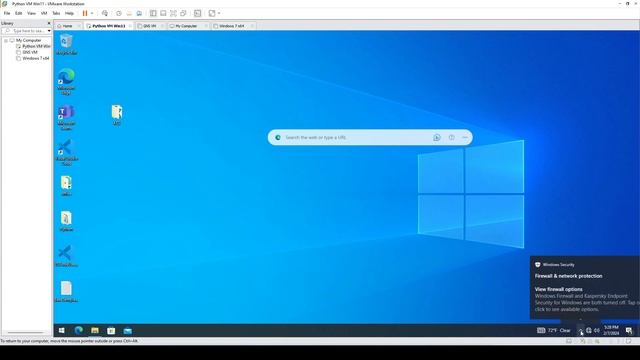Viewport: 640px width, 360px height.
Task: Switch to Unity mode toolbar icon
Action: pyautogui.click(x=184, y=13)
